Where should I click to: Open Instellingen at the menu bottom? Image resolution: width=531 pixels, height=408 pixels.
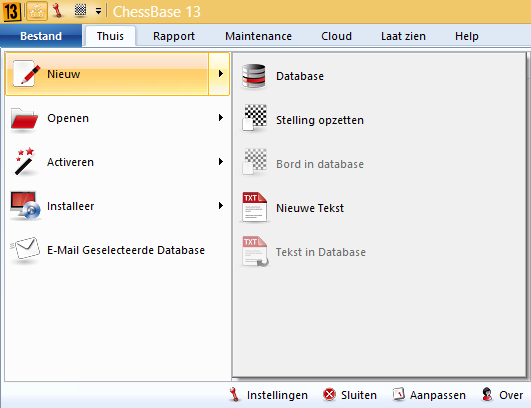point(269,395)
